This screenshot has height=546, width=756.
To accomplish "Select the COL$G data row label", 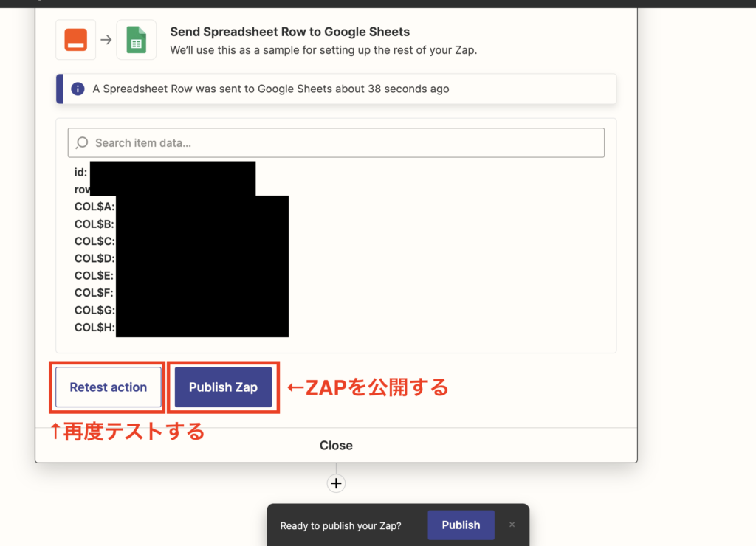I will pyautogui.click(x=94, y=311).
